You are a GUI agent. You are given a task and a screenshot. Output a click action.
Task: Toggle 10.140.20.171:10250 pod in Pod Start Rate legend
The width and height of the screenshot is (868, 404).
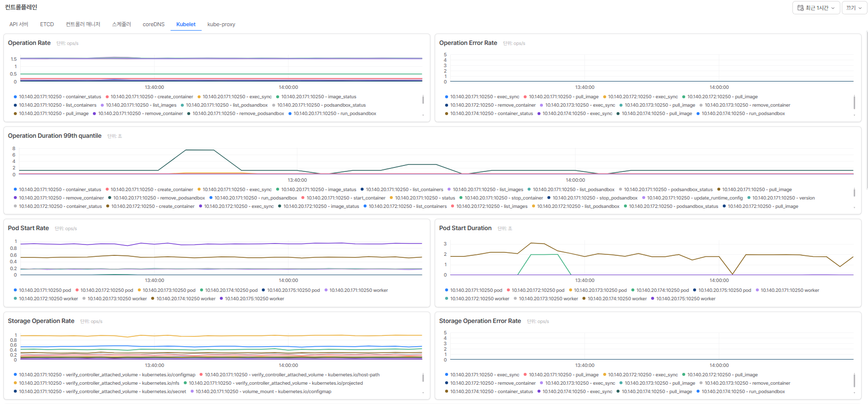click(x=42, y=290)
